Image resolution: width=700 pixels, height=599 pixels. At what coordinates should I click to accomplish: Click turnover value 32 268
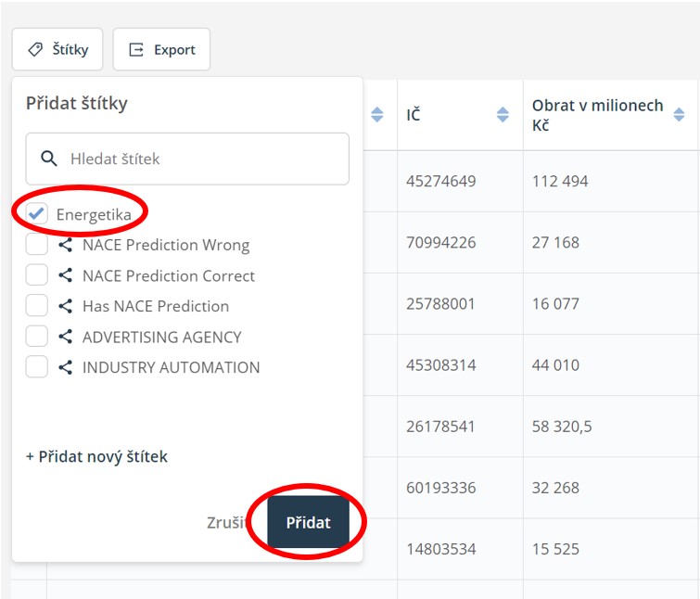point(555,488)
